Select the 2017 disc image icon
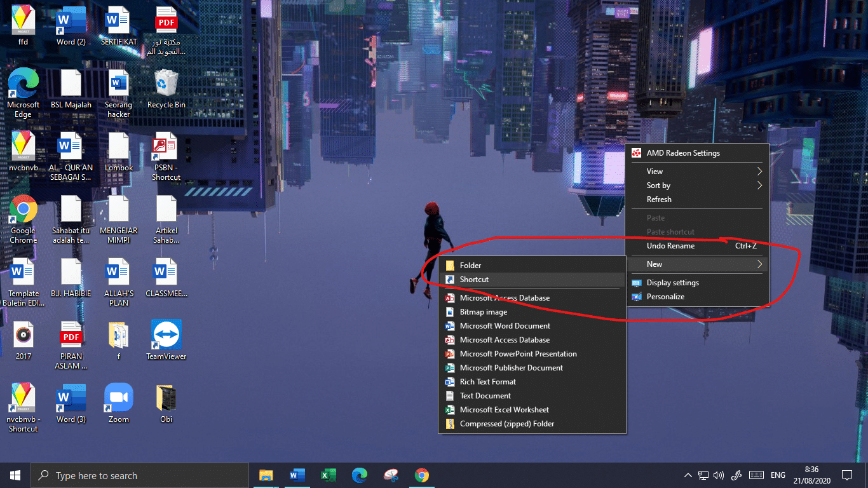 [x=24, y=340]
